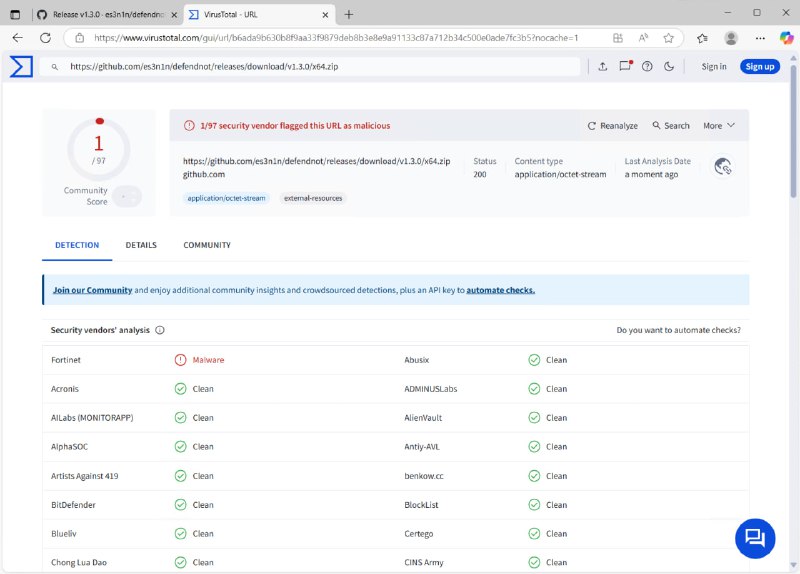Add page to favorites star icon

pyautogui.click(x=668, y=38)
